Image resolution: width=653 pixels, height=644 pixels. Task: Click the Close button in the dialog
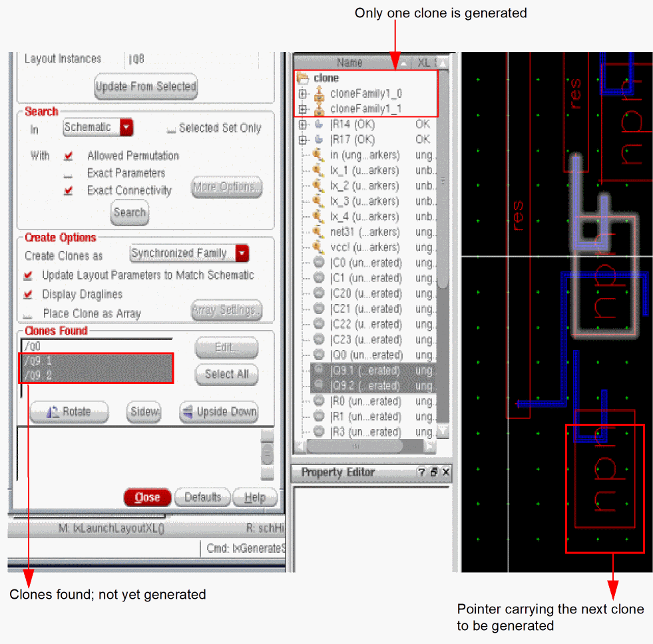coord(147,497)
